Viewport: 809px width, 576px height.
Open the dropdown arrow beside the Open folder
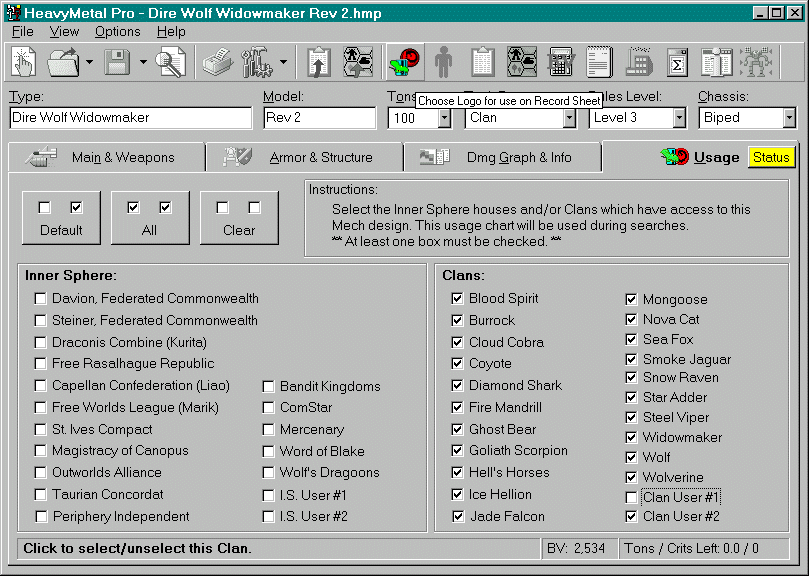pyautogui.click(x=89, y=62)
